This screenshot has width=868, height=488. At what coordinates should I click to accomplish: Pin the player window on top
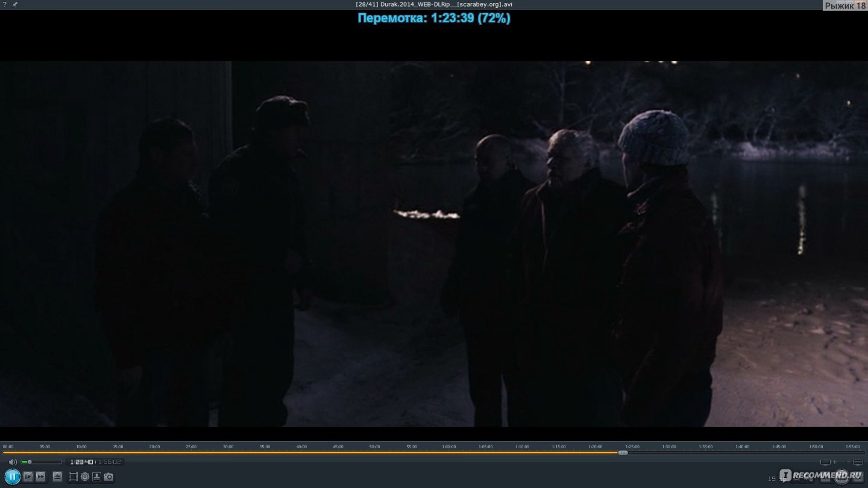(x=15, y=4)
